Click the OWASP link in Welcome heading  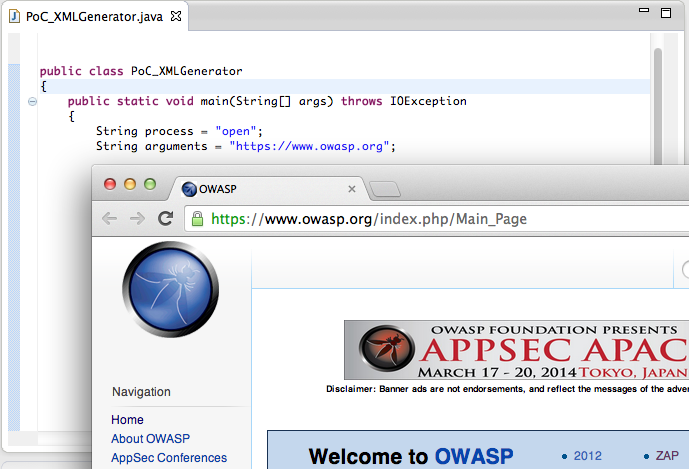[474, 457]
